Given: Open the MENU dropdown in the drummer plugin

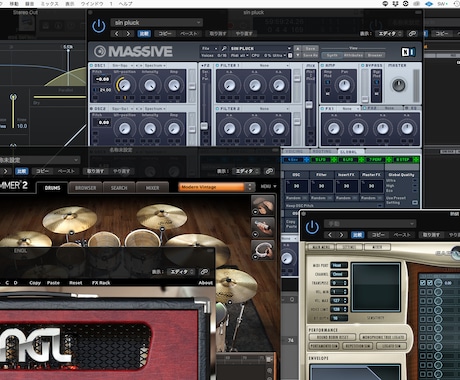Looking at the screenshot, I should point(269,186).
